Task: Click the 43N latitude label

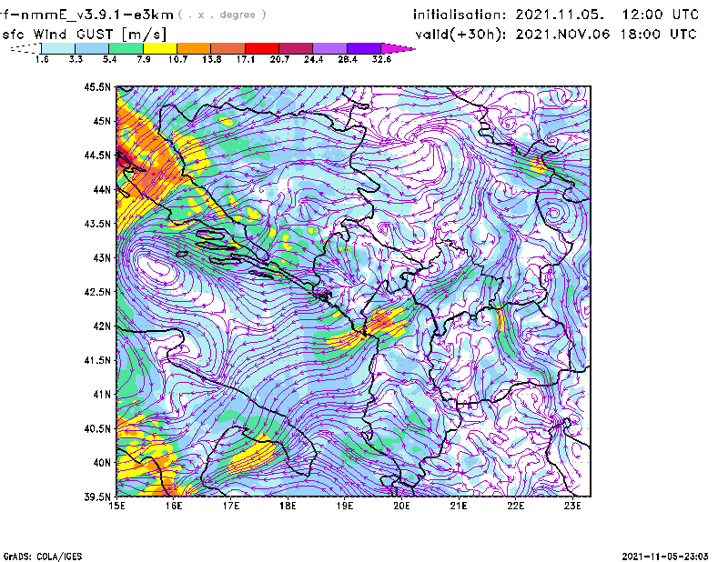Action: [102, 257]
